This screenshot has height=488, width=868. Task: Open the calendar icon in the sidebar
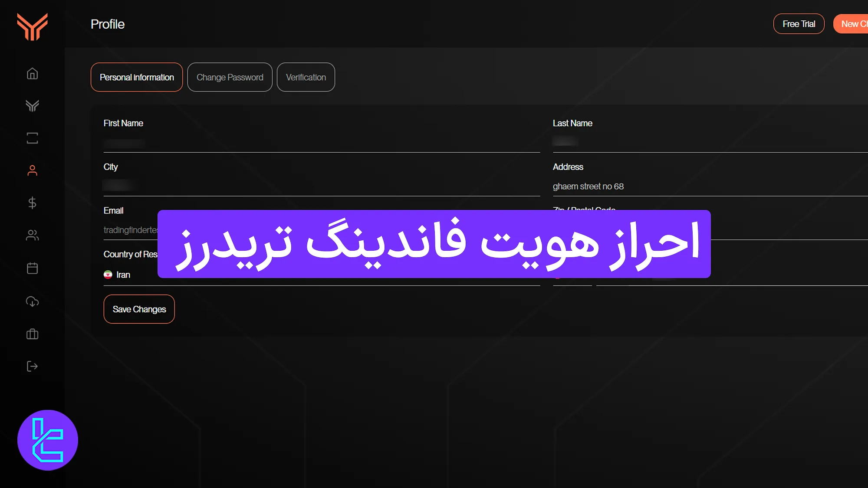pos(32,268)
